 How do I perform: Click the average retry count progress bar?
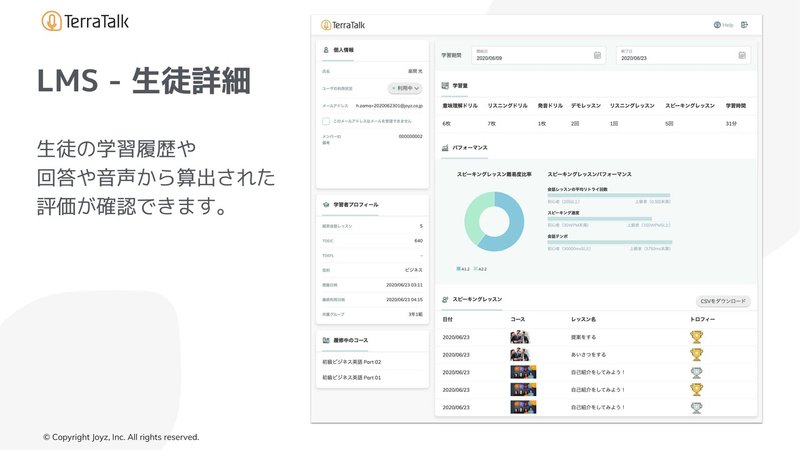(x=609, y=195)
